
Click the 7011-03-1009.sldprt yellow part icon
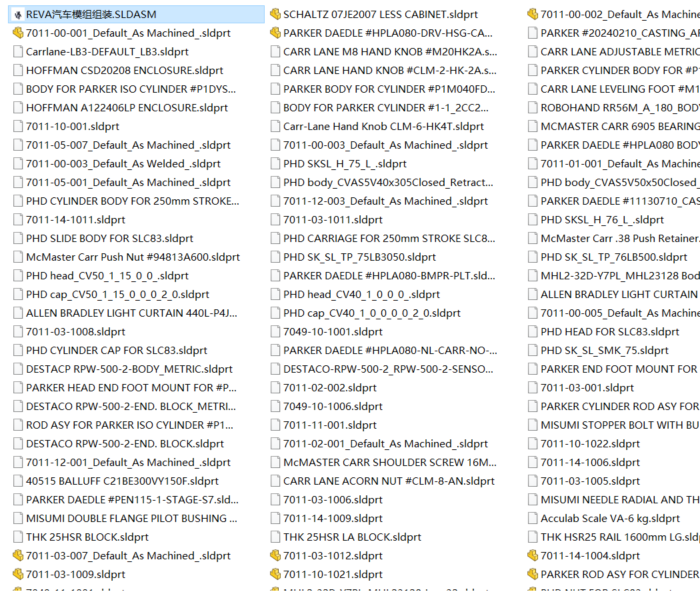tap(18, 575)
